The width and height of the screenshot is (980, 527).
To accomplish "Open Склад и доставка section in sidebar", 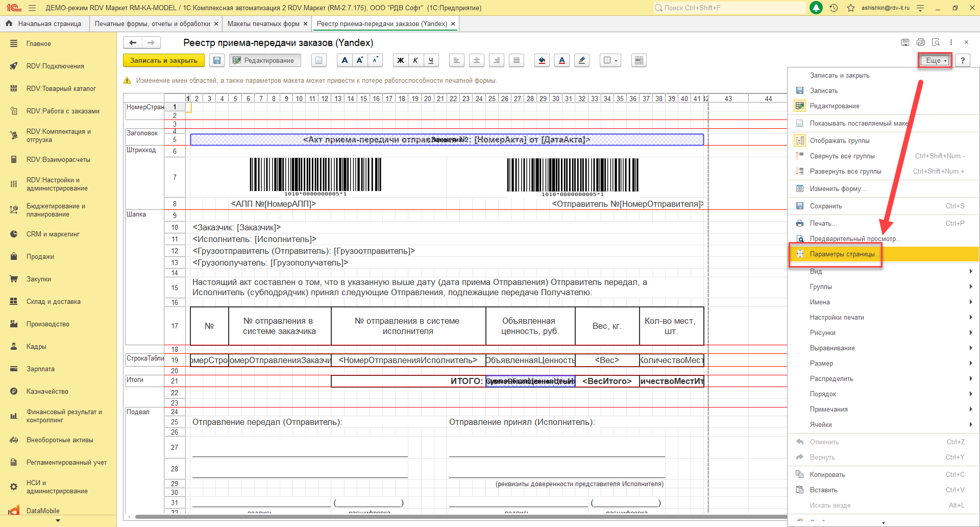I will 54,301.
